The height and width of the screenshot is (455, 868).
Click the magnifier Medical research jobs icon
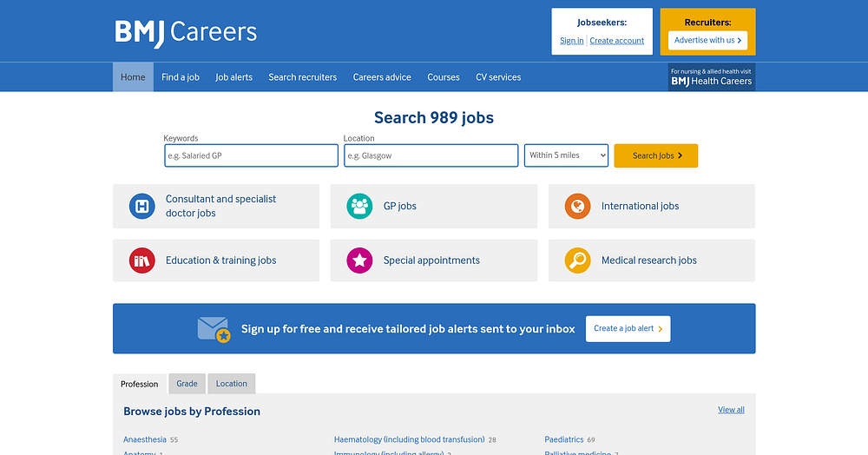tap(577, 260)
